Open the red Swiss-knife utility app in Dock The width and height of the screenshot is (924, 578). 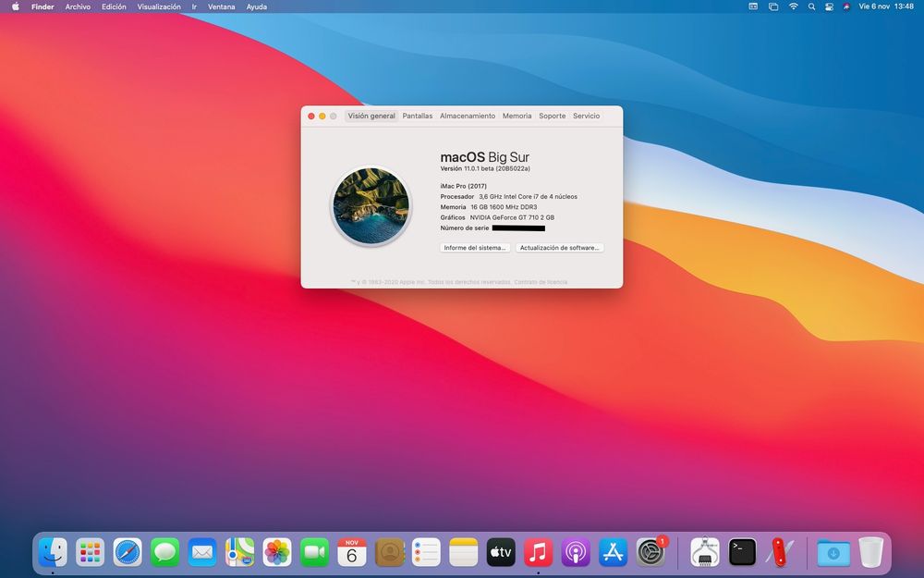click(780, 553)
